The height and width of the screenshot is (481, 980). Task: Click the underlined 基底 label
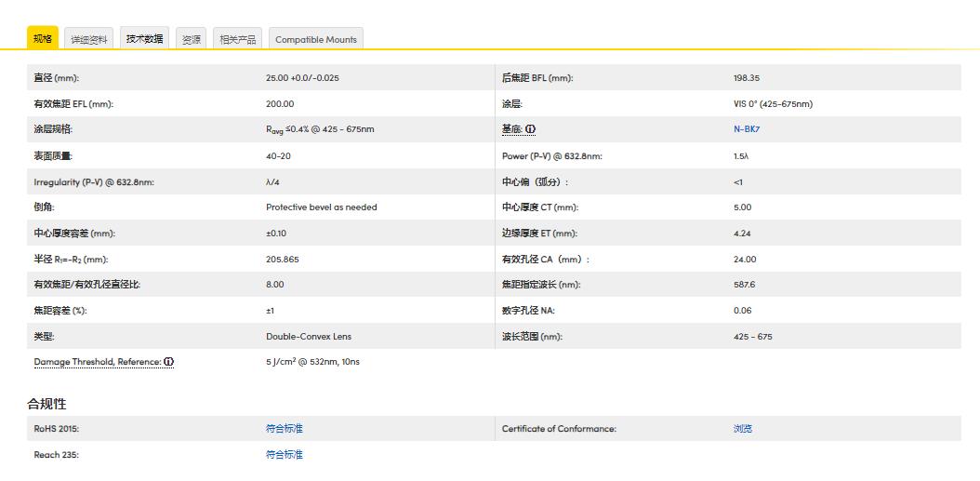tap(511, 129)
